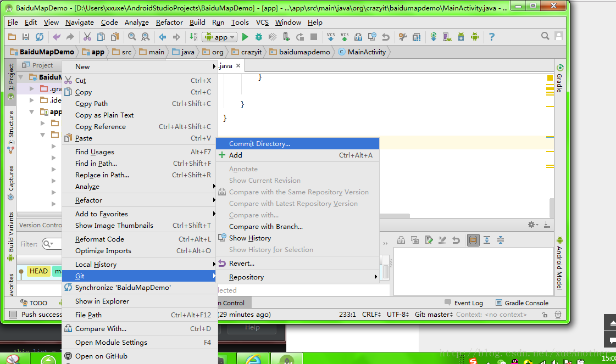Screen dimensions: 616x364
Task: Click the Undo arrow toolbar icon
Action: coord(57,37)
